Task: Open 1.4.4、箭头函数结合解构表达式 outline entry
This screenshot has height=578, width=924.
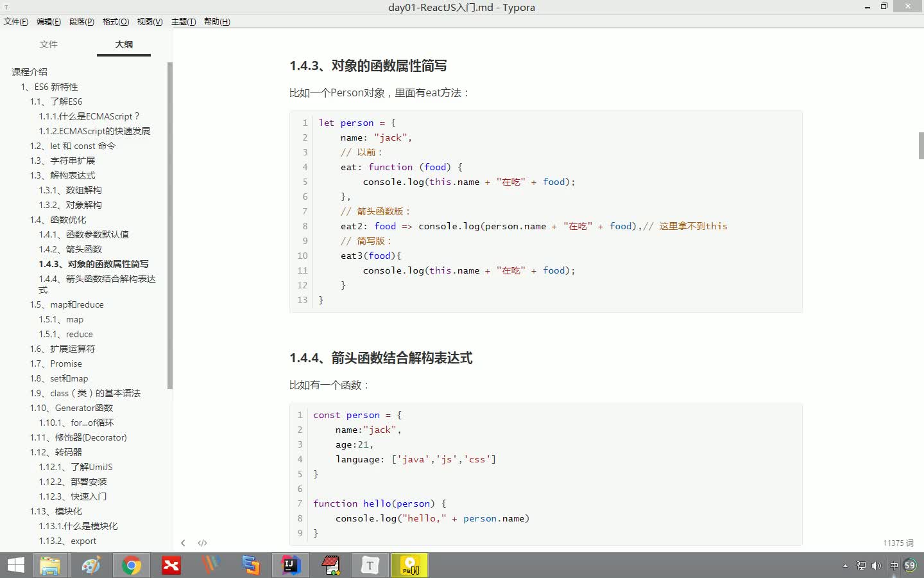Action: click(97, 284)
